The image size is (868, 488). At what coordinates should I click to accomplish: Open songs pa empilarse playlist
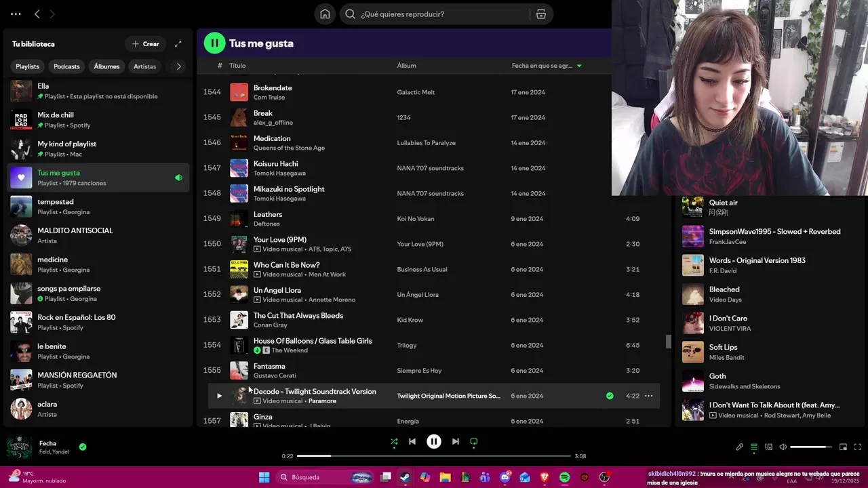(98, 293)
